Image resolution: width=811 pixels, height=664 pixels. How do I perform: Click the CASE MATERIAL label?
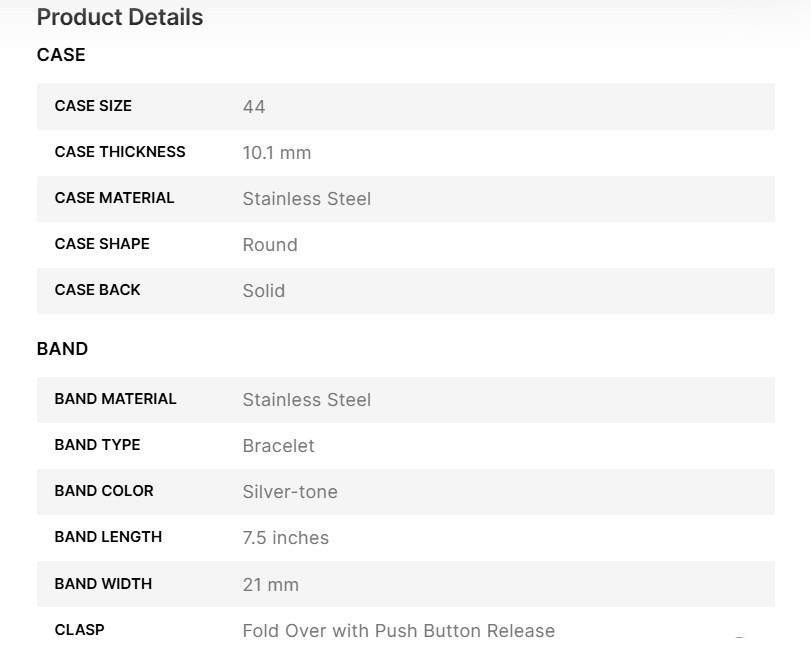(x=114, y=198)
